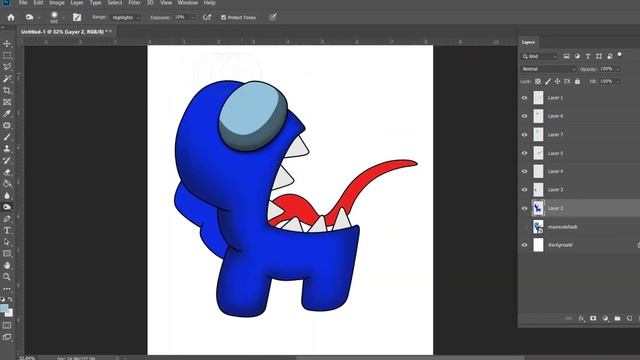The image size is (640, 360).
Task: Create a new group folder
Action: coord(617,318)
